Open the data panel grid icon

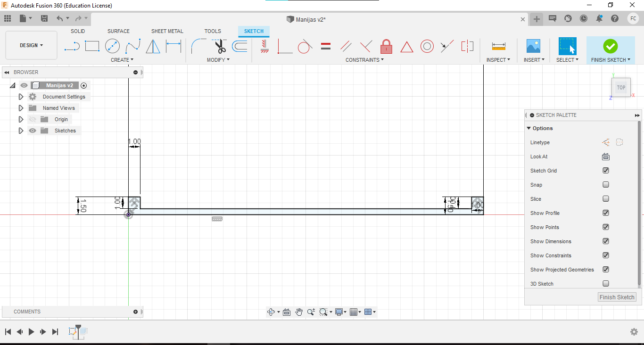(7, 18)
